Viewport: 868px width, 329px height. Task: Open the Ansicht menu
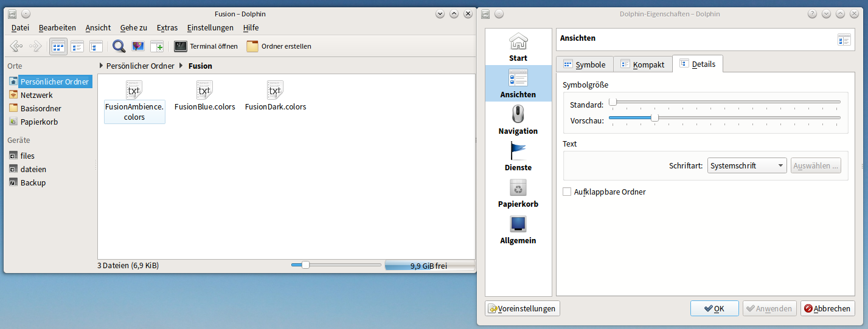[98, 27]
